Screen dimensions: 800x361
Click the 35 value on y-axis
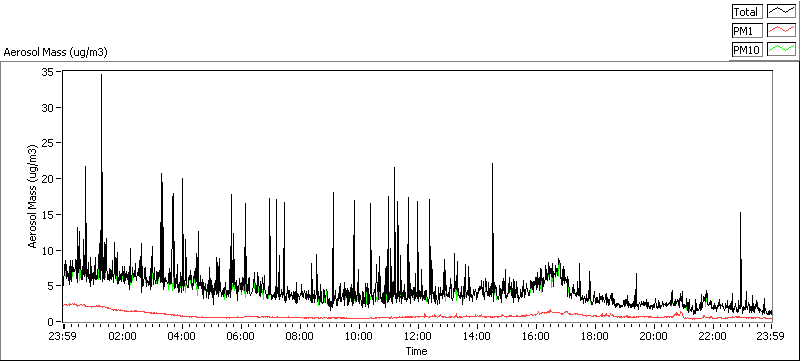(49, 72)
